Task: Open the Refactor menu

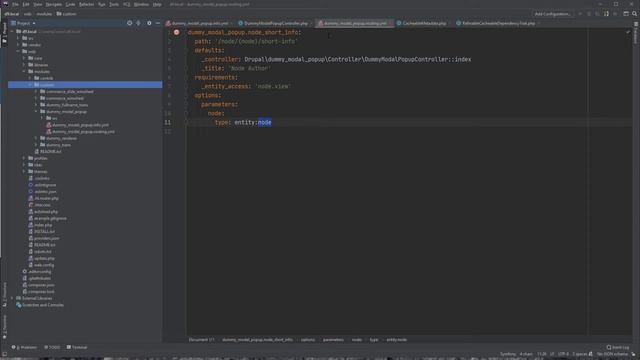Action: coord(87,4)
